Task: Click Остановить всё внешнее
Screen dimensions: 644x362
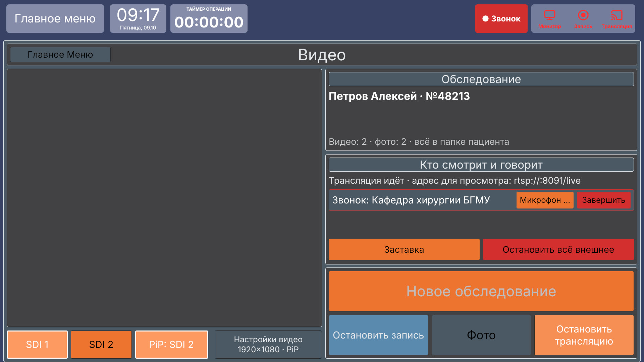Action: (x=558, y=249)
